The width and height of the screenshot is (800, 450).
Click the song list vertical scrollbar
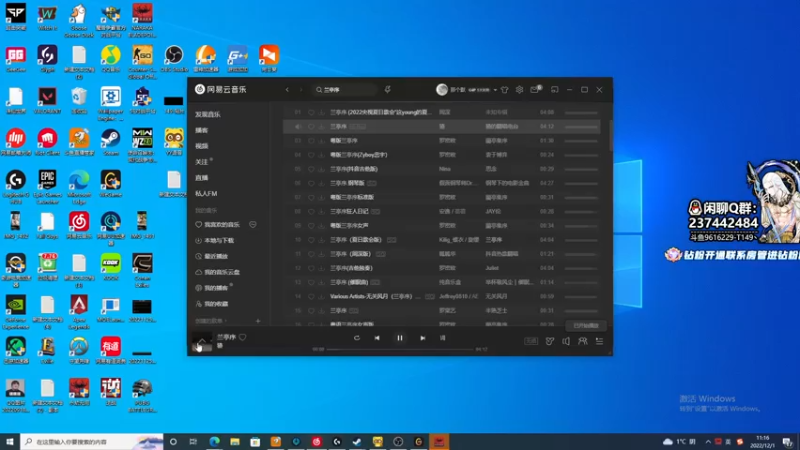[611, 135]
